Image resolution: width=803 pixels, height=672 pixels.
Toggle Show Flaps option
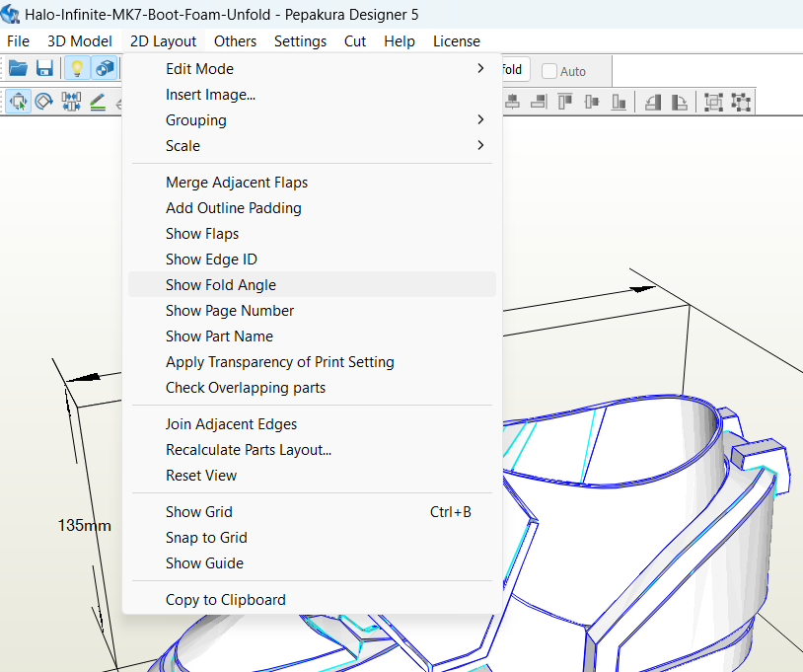[312, 234]
